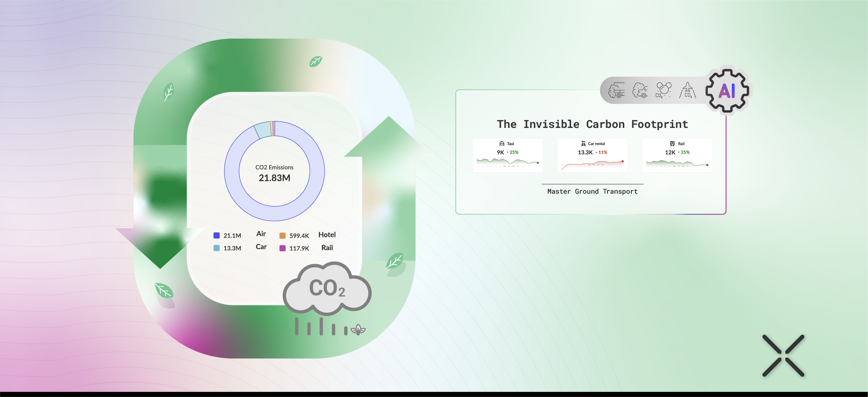Open the Master Ground Transport link
The height and width of the screenshot is (397, 868).
tap(592, 192)
